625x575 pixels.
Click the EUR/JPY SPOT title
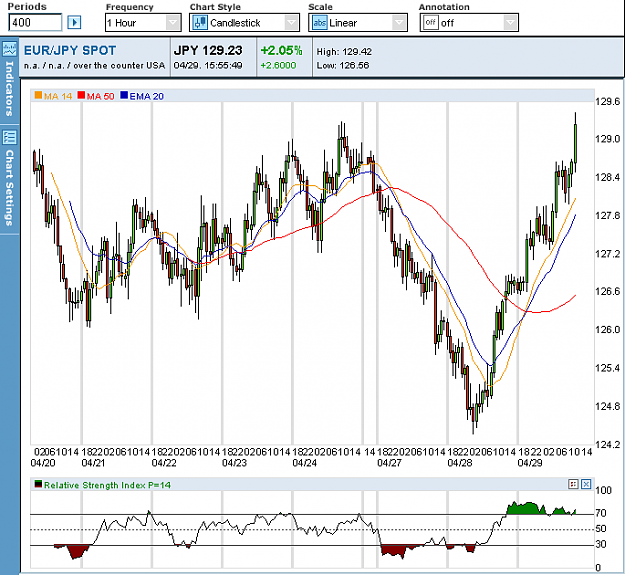pyautogui.click(x=70, y=51)
